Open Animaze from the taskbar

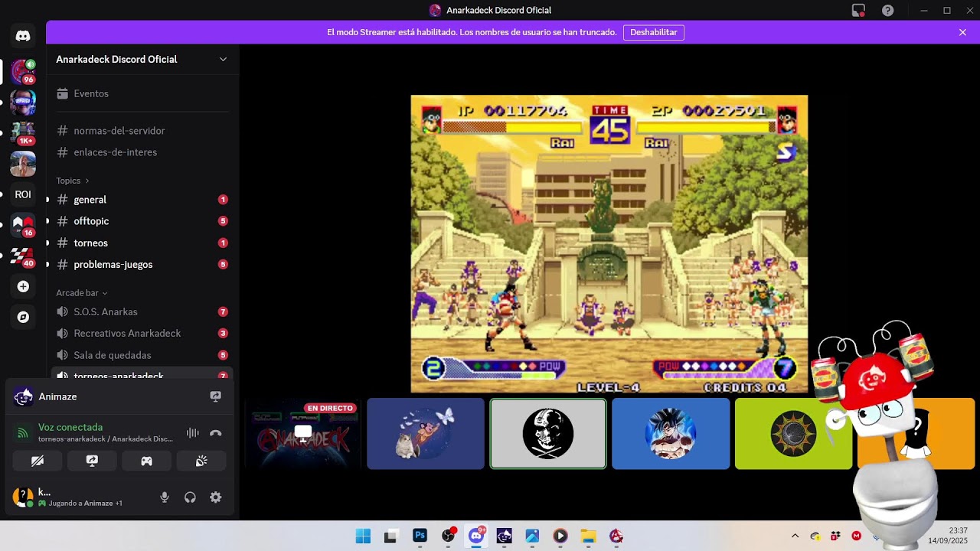(504, 536)
